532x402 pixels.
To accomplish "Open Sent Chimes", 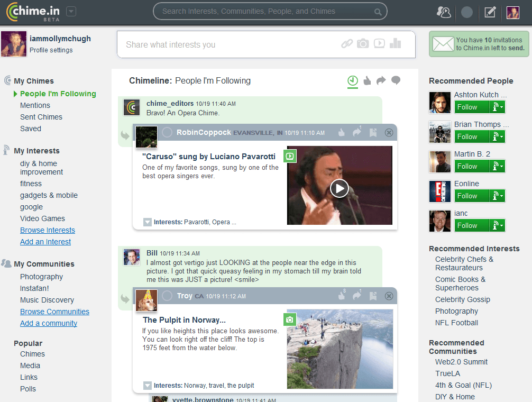I will tap(41, 117).
